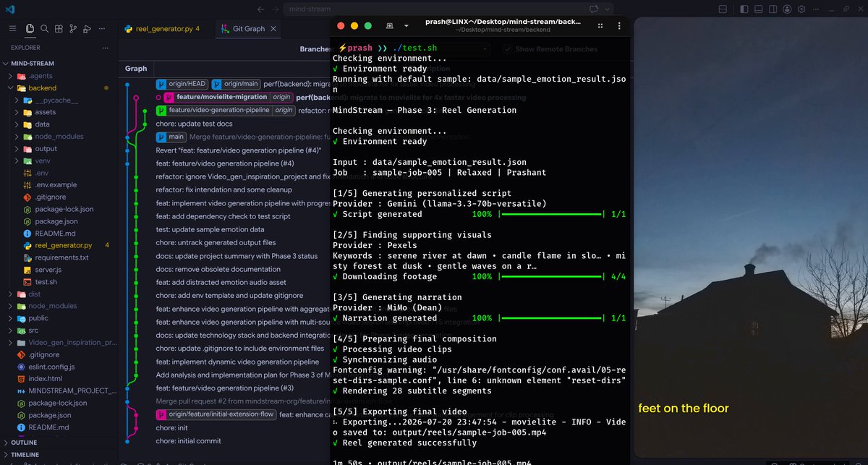Open the Run and Debug view icon
The width and height of the screenshot is (868, 465).
(x=87, y=29)
